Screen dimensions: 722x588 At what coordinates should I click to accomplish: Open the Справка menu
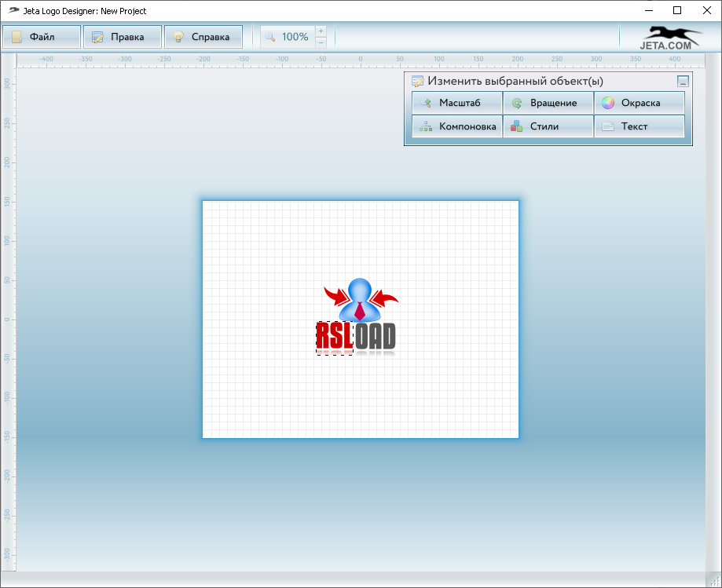point(203,37)
